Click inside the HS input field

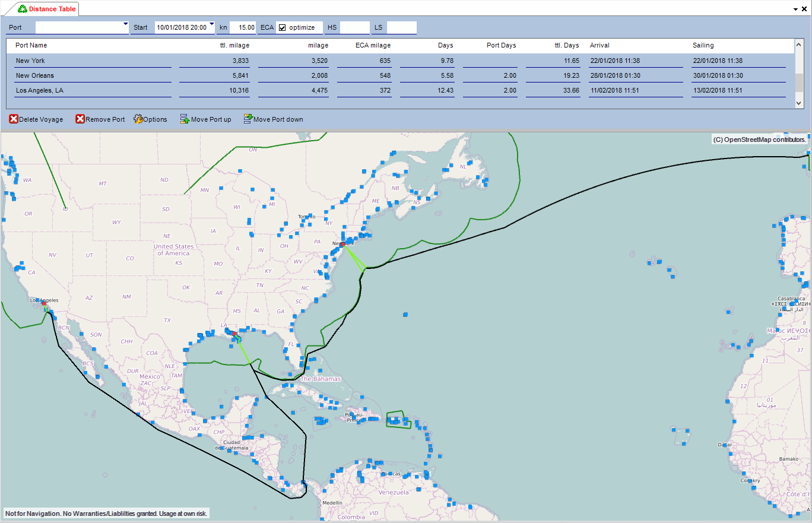coord(354,27)
